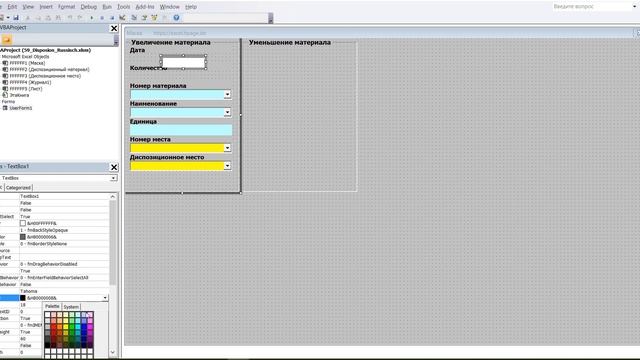This screenshot has width=640, height=360.
Task: Close the VBAProject explorer panel
Action: [114, 28]
